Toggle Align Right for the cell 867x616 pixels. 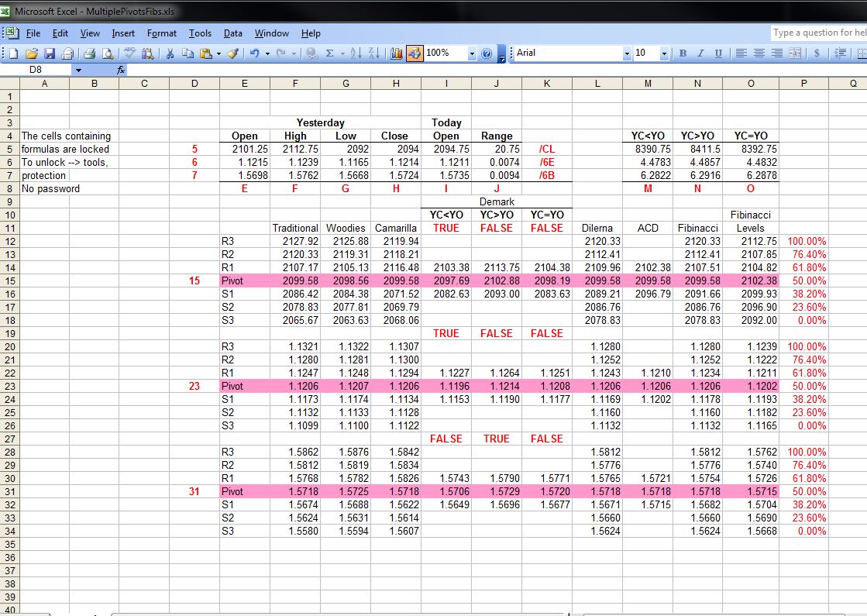click(x=777, y=53)
